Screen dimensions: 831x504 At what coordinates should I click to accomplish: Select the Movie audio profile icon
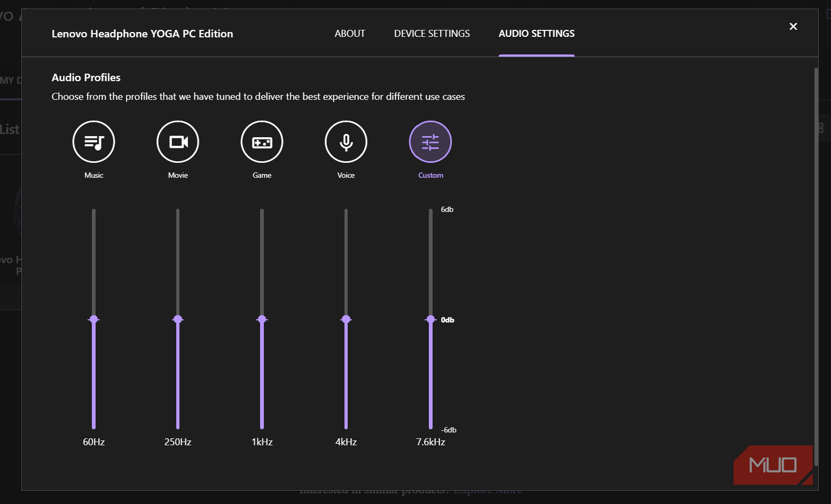pos(178,141)
